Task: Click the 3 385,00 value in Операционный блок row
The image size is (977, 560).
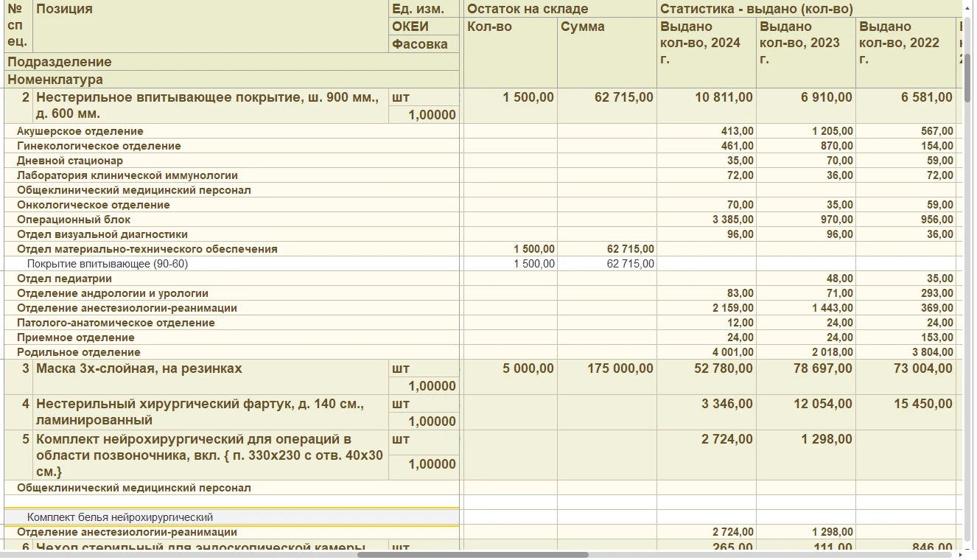Action: pos(706,220)
